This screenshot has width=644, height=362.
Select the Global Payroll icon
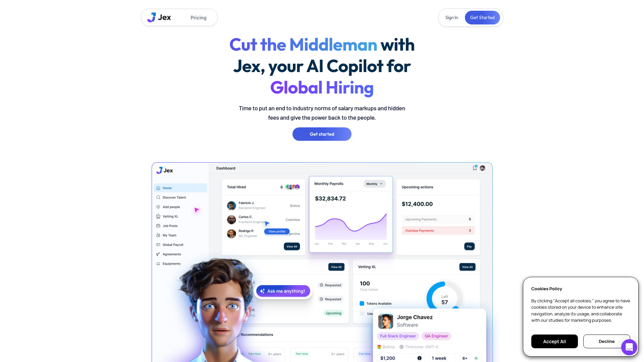pyautogui.click(x=158, y=244)
